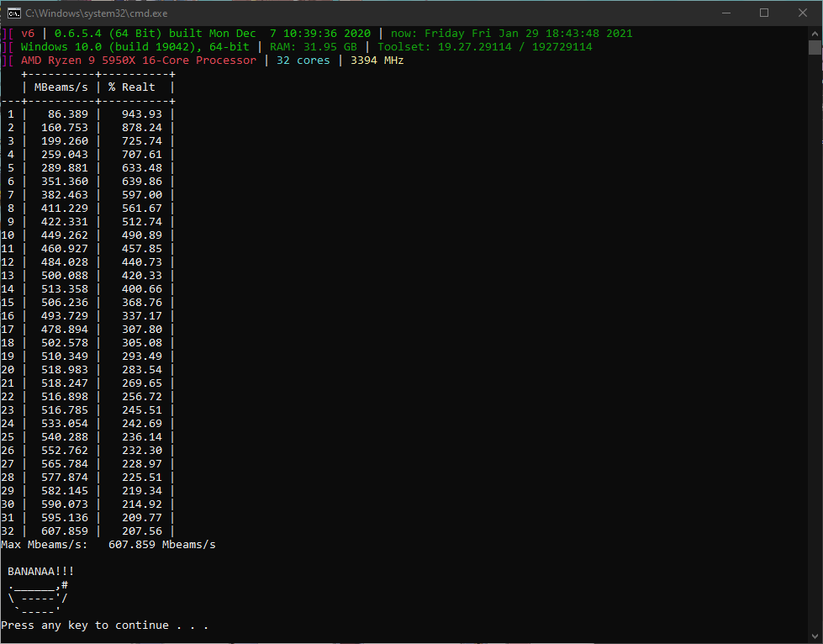
Task: Click the value 449.262 in row 10
Action: 65,235
